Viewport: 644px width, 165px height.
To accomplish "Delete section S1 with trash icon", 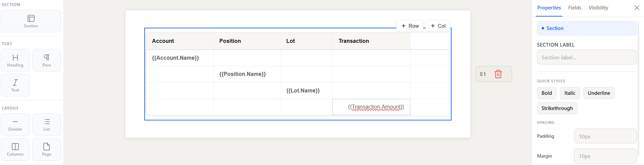I will pyautogui.click(x=498, y=74).
